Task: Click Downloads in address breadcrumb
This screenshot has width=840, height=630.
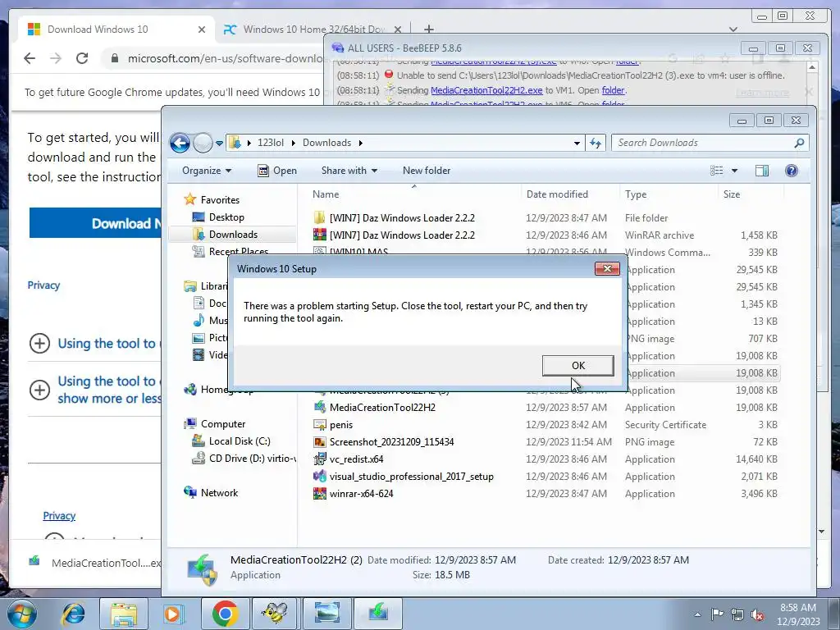Action: click(x=326, y=143)
